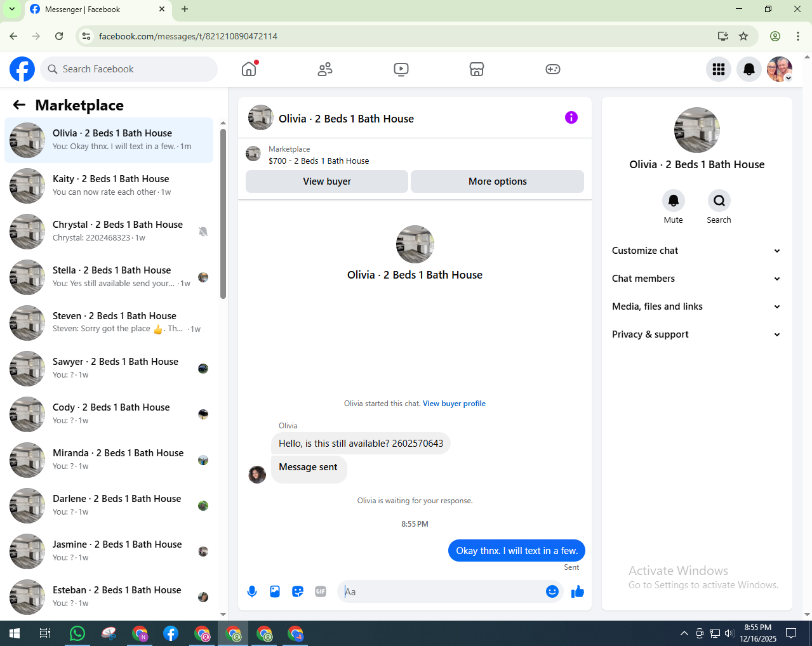Open Task View in the taskbar
812x646 pixels.
[x=45, y=633]
